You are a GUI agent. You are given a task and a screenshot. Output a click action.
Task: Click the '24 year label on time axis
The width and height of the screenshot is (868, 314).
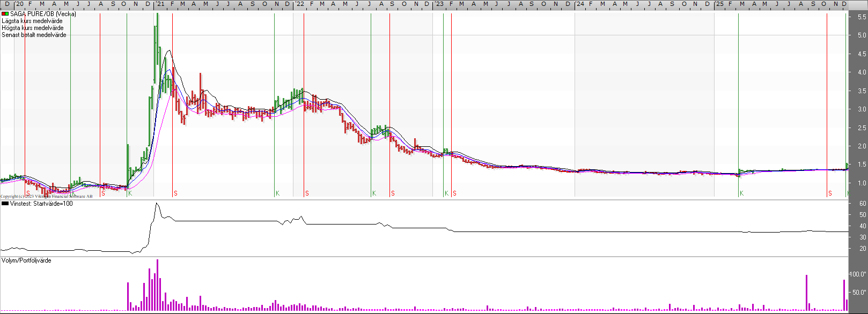[x=580, y=4]
